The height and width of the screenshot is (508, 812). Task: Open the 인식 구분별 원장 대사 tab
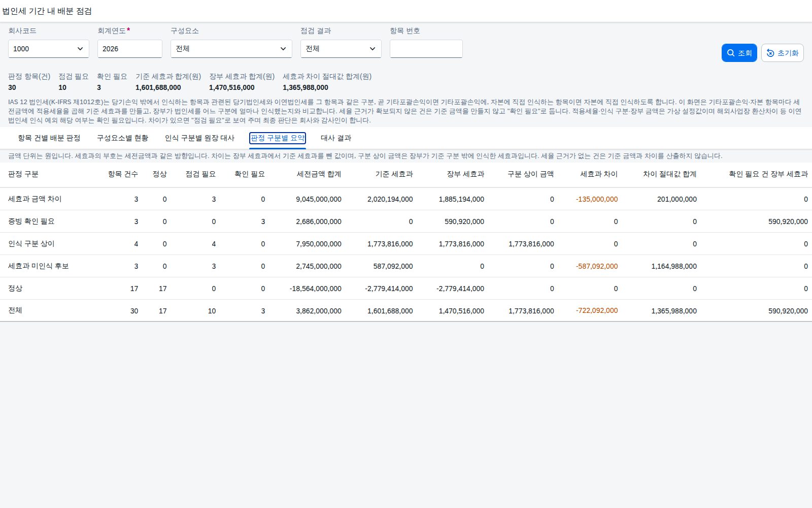pyautogui.click(x=199, y=138)
